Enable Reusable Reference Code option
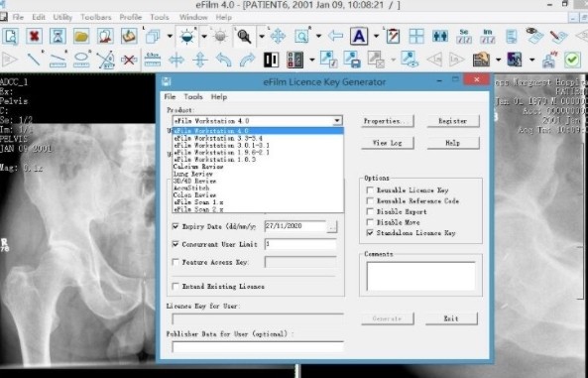 (370, 200)
